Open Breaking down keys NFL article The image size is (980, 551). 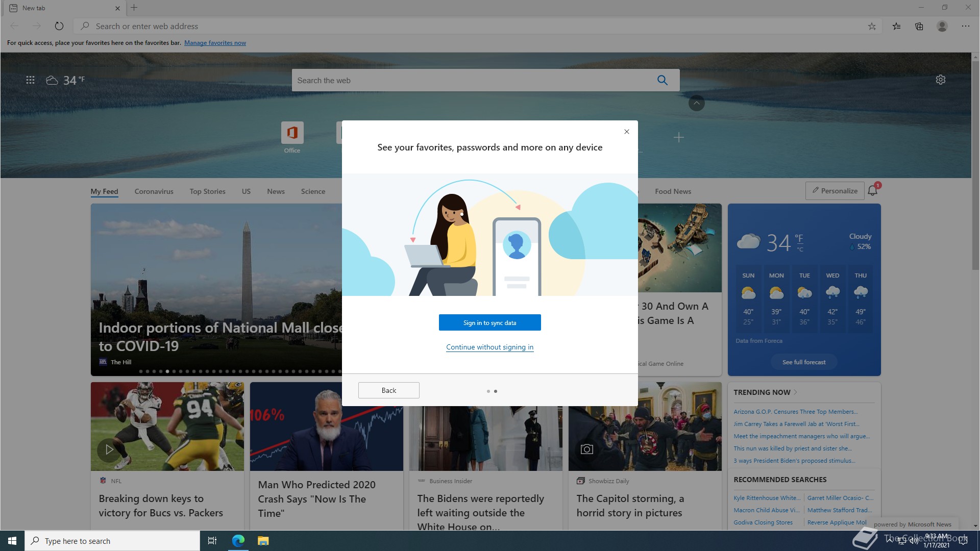161,506
